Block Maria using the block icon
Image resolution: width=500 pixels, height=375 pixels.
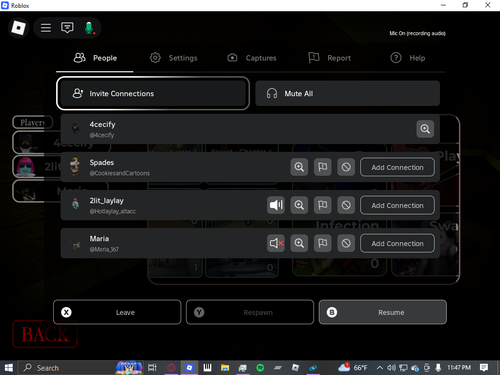pos(346,243)
